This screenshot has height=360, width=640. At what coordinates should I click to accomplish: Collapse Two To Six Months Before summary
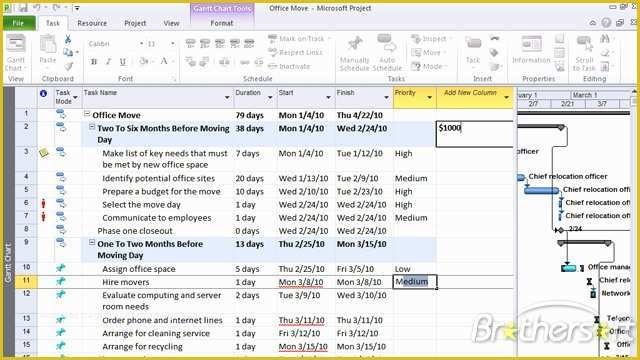click(x=92, y=127)
